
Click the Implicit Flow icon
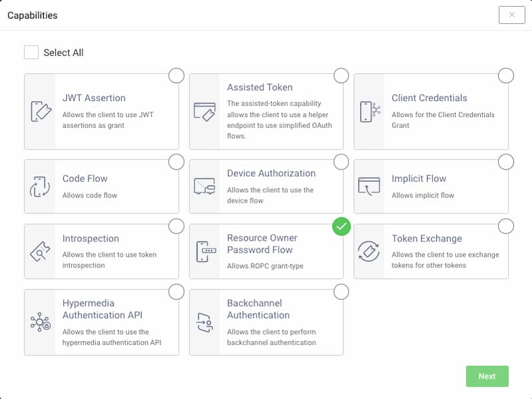coord(369,186)
